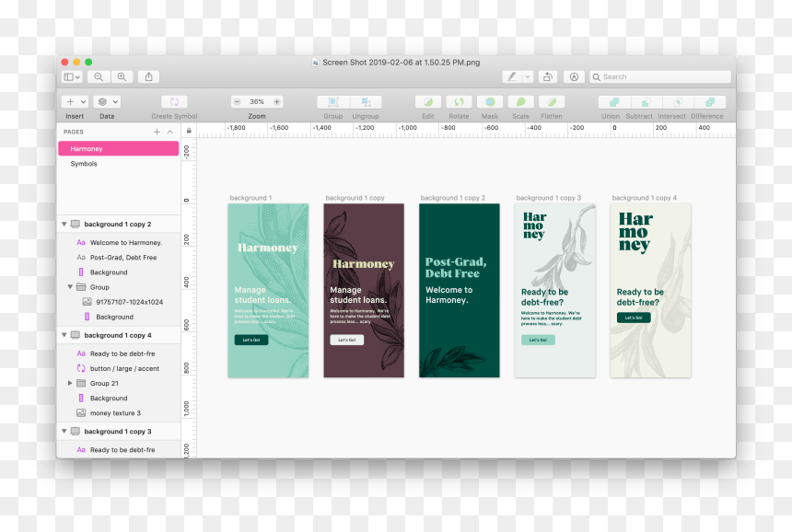
Task: Open the Share button in Preview toolbar
Action: coord(148,76)
